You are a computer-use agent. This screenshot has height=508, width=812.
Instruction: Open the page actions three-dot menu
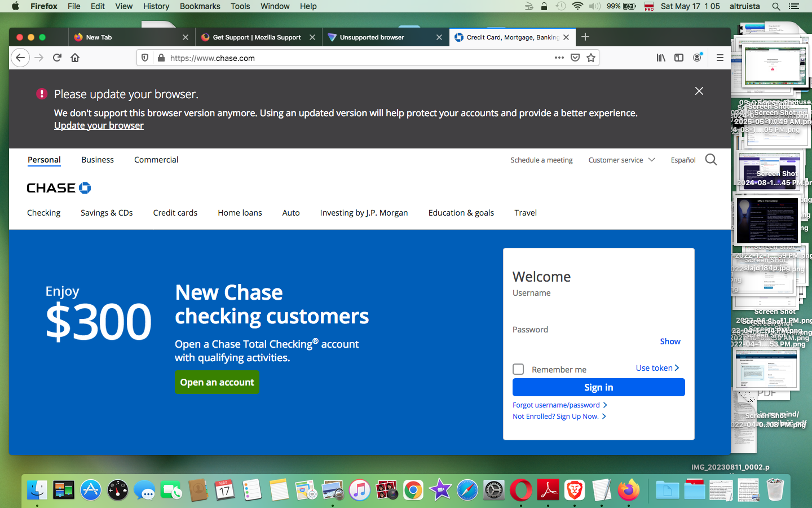pyautogui.click(x=559, y=58)
